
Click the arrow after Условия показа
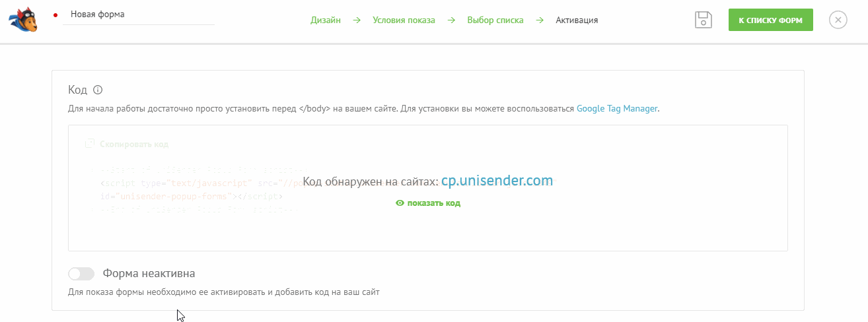451,20
